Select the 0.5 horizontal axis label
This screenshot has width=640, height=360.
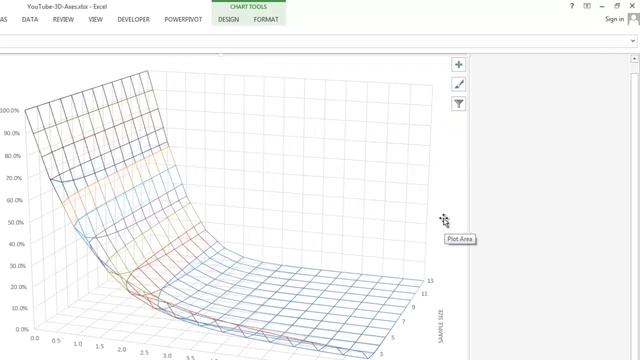coord(56,341)
